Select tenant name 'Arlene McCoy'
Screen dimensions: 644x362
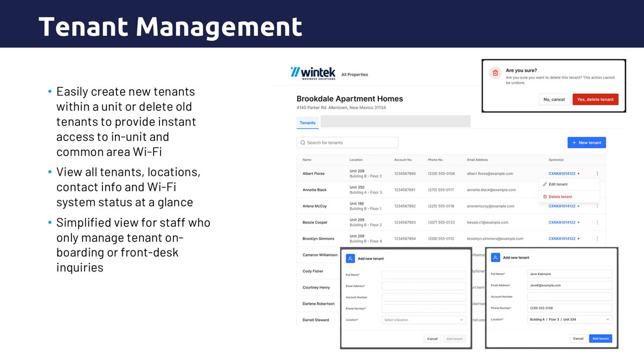pyautogui.click(x=314, y=206)
